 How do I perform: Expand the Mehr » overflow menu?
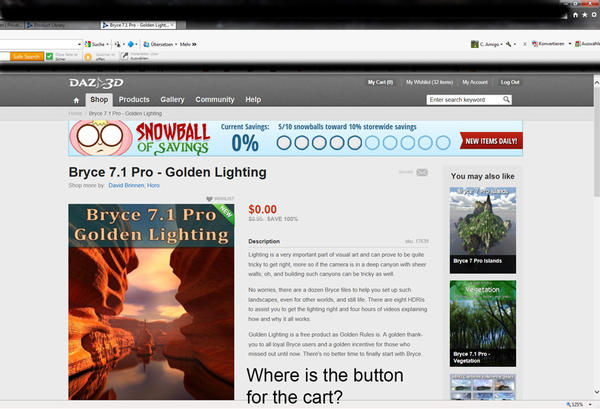(188, 44)
